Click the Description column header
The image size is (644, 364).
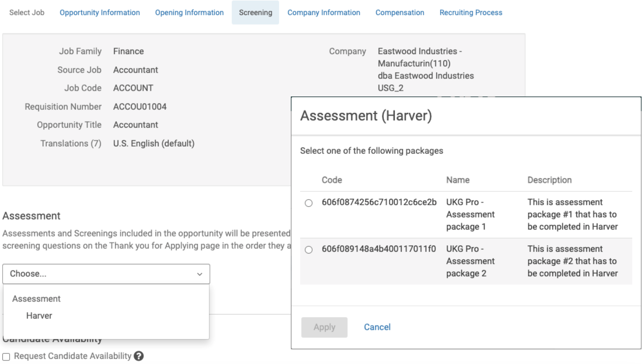[x=549, y=180]
